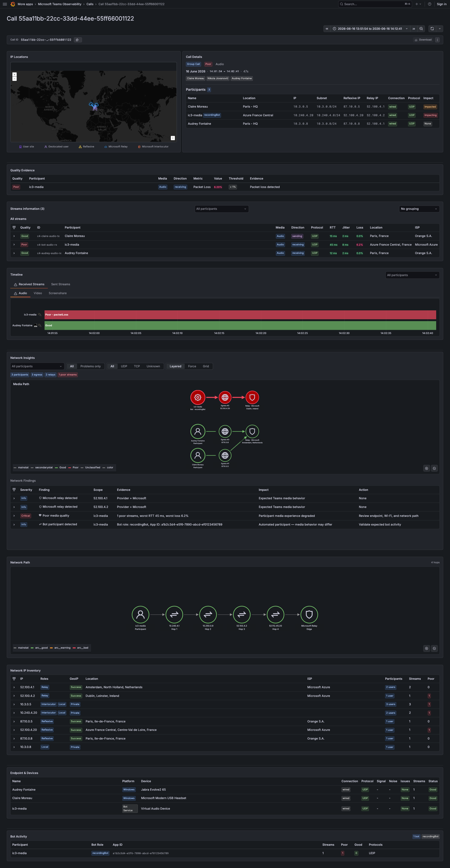Image resolution: width=450 pixels, height=868 pixels.
Task: Click the green Good timeline bar for Audrey
Action: (x=240, y=326)
